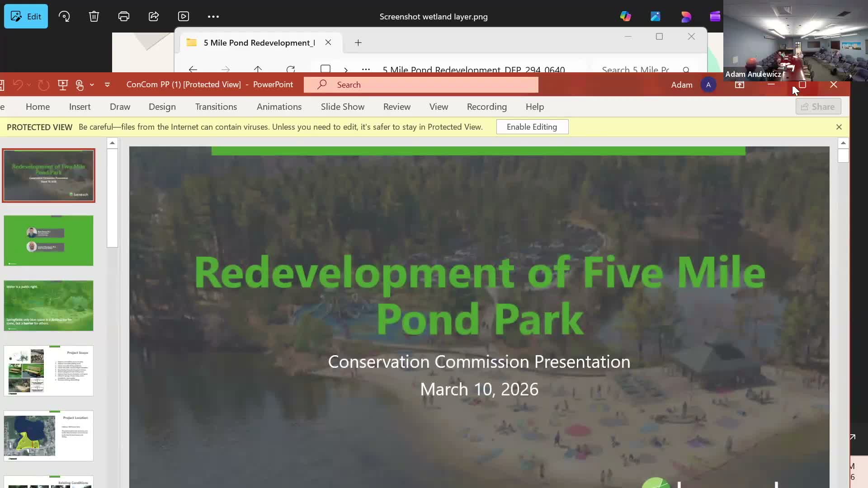This screenshot has height=488, width=868.
Task: Open the Design ribbon tab
Action: point(162,107)
